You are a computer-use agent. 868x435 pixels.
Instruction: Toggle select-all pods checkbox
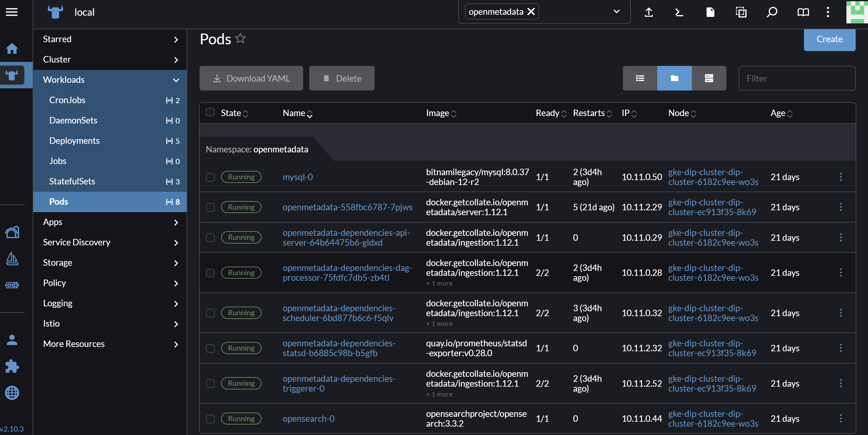pos(210,112)
